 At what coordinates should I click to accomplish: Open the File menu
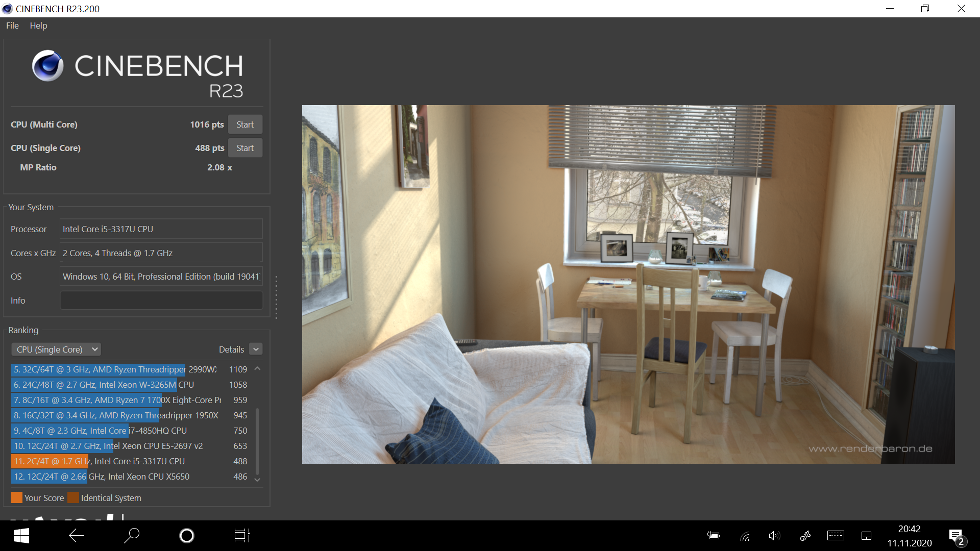12,26
